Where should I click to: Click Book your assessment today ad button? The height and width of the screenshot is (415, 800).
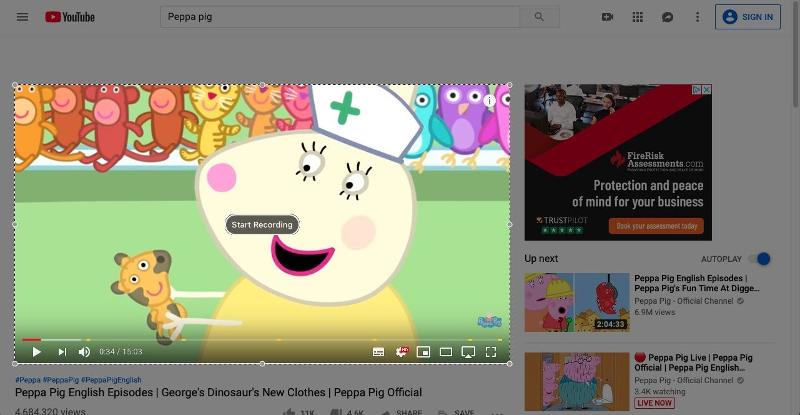pyautogui.click(x=656, y=226)
